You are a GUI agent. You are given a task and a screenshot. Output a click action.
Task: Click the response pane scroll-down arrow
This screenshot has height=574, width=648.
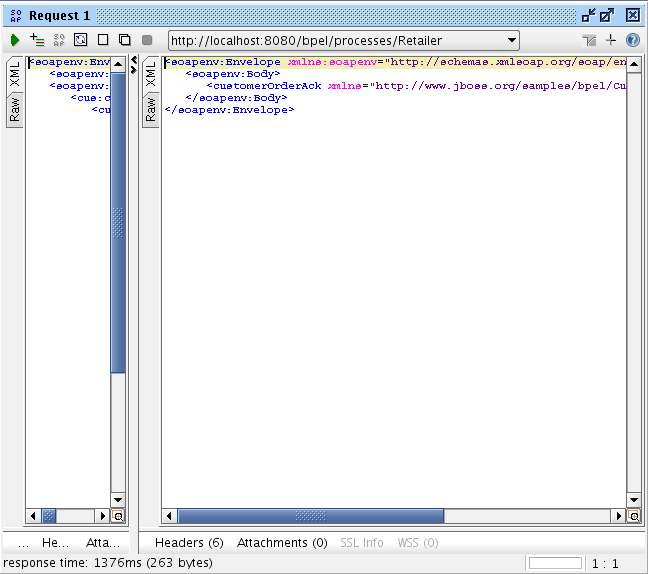point(633,499)
